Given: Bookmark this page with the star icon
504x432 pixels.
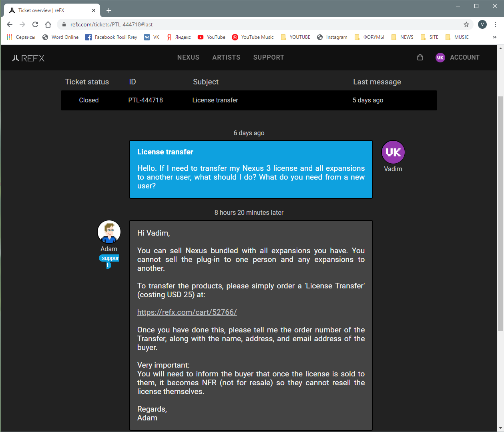Looking at the screenshot, I should point(466,24).
